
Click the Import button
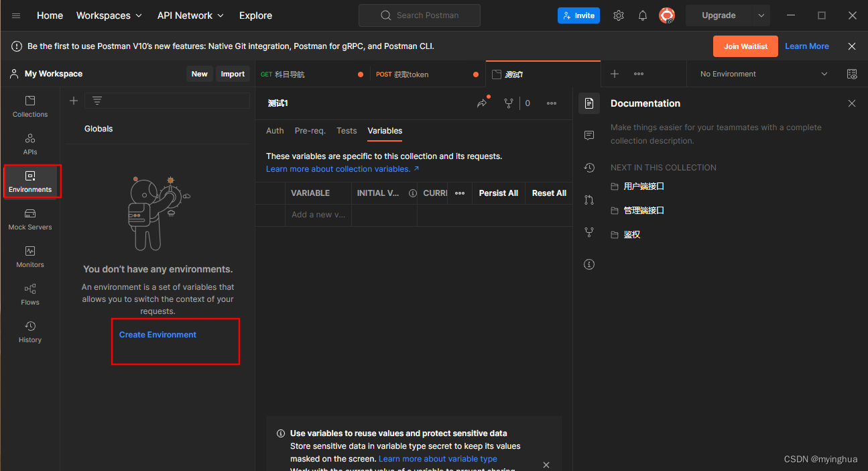click(233, 74)
